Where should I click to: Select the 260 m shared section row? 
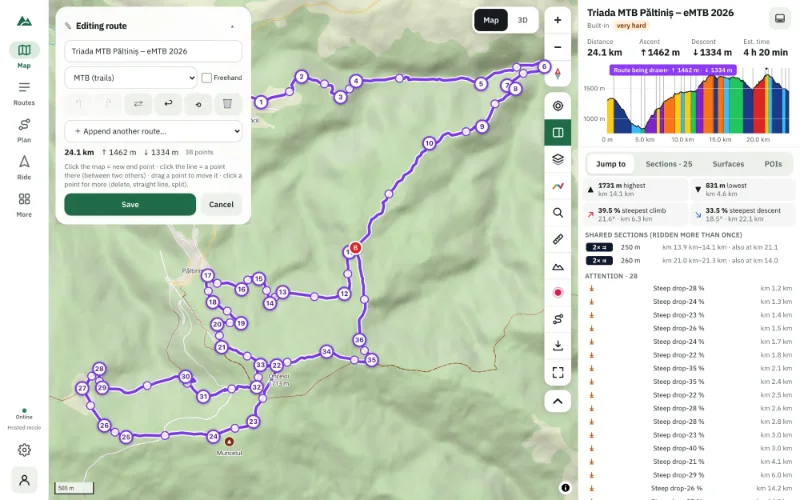coord(689,260)
